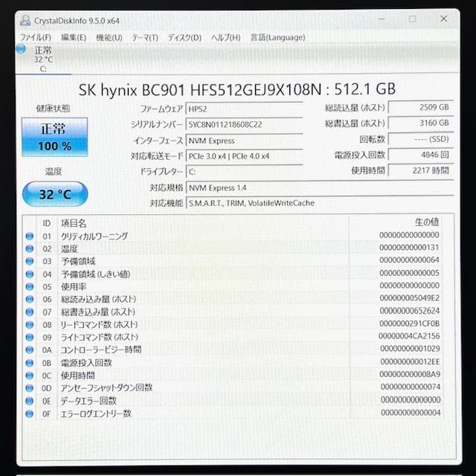Select the ライトコマンド数 (ホスト) row

233,337
